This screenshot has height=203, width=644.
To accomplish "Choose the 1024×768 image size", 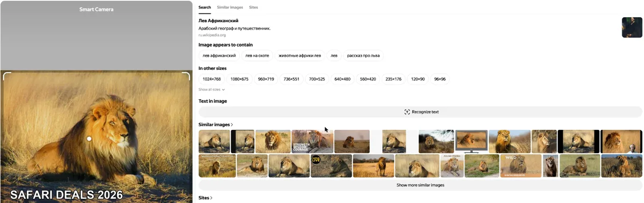I will 211,79.
